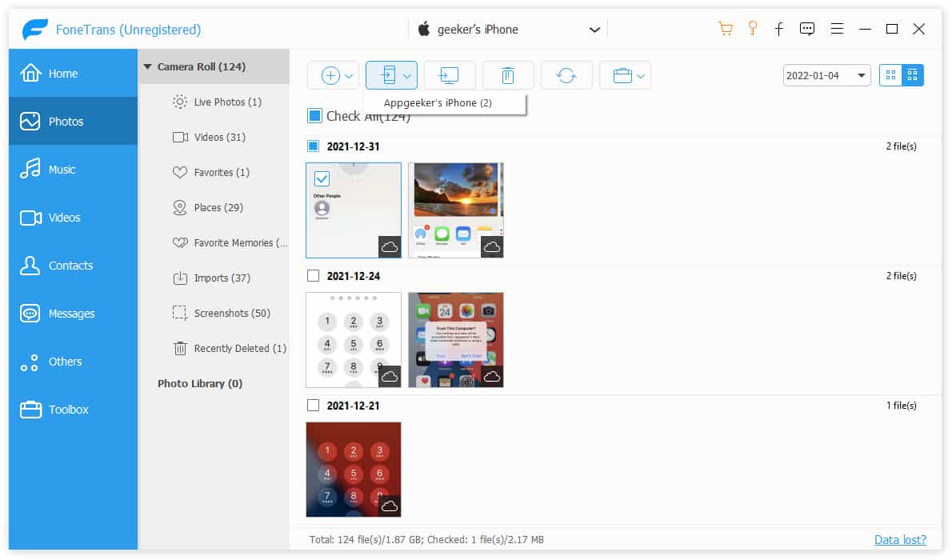Open the feedback chat bubble icon
This screenshot has width=952, height=560.
click(x=807, y=28)
